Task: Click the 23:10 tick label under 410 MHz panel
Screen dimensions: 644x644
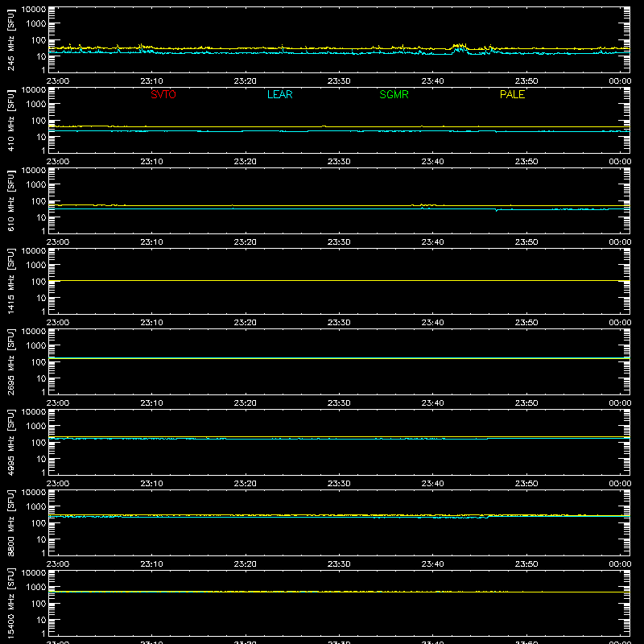Action: click(151, 162)
